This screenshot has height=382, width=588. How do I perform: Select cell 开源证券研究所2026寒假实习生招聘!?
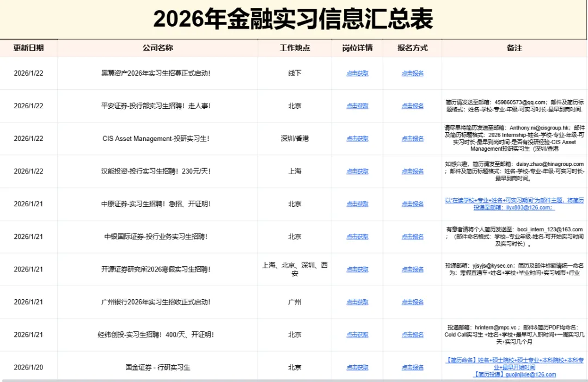point(157,269)
